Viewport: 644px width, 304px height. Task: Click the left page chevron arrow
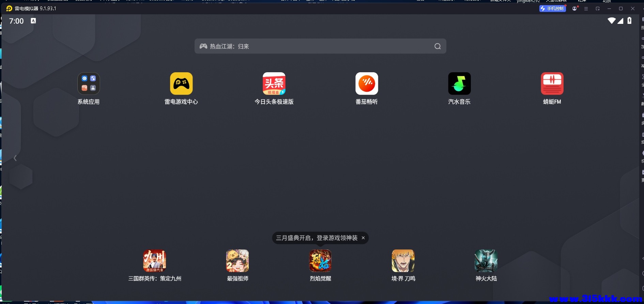coord(15,158)
